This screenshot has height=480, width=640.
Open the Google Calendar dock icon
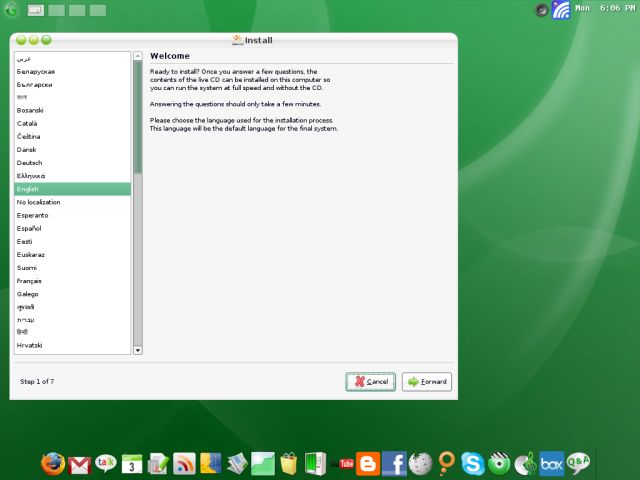click(x=132, y=464)
